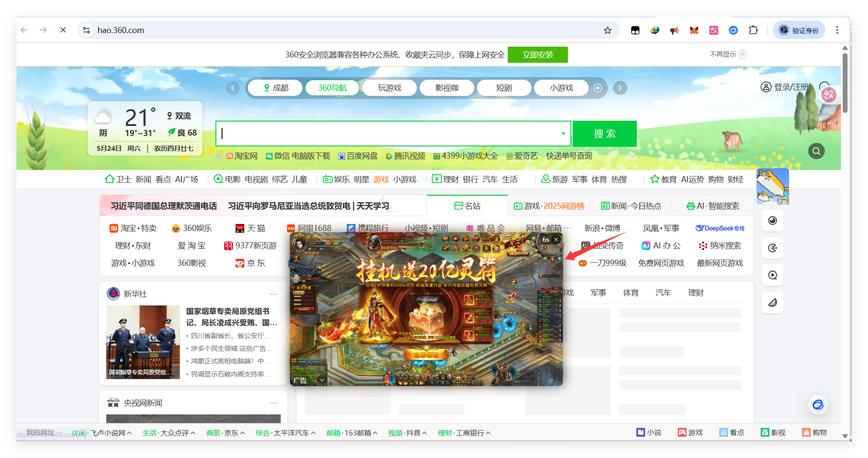Open 微信 电脑版下载 quick link
Screen dimensions: 868x458
click(298, 156)
